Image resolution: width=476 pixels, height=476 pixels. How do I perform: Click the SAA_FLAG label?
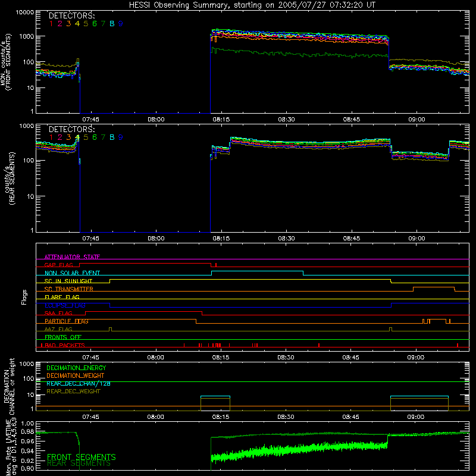(x=58, y=313)
